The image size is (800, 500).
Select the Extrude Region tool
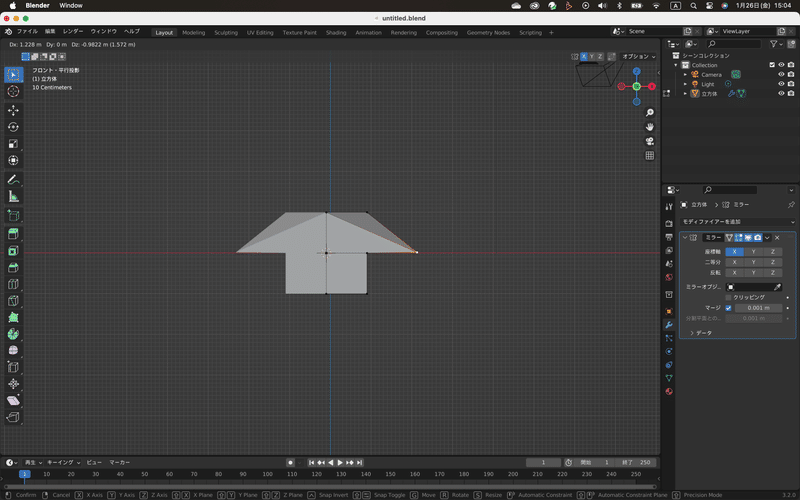click(x=13, y=234)
